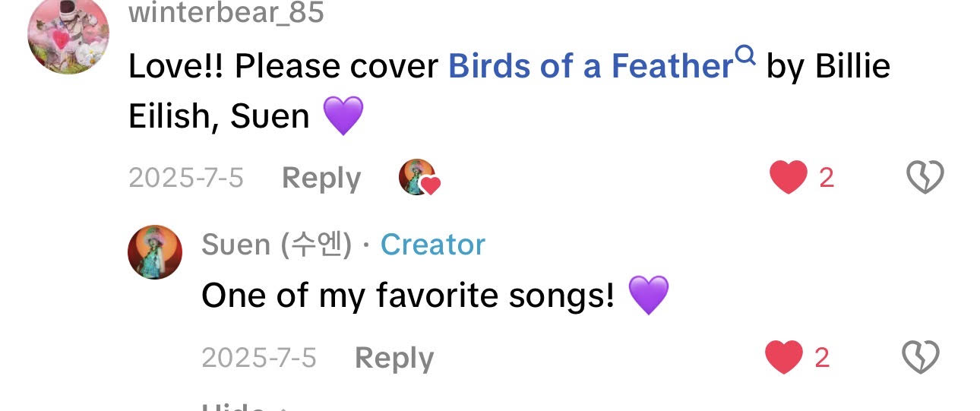
Task: Tap the Creator label next to Suen
Action: pos(432,245)
